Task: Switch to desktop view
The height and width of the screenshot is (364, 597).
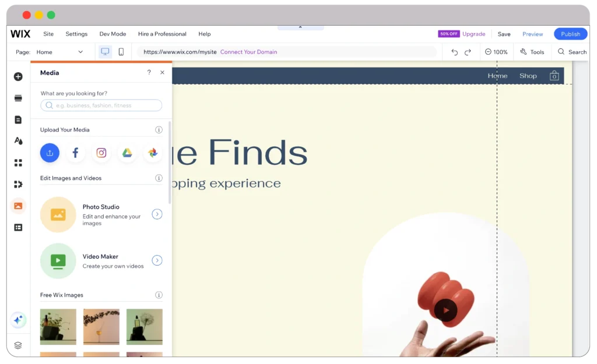Action: click(x=105, y=52)
